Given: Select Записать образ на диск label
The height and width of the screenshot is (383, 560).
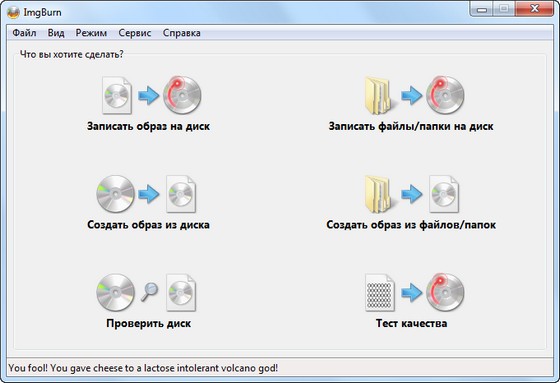Looking at the screenshot, I should pos(148,126).
